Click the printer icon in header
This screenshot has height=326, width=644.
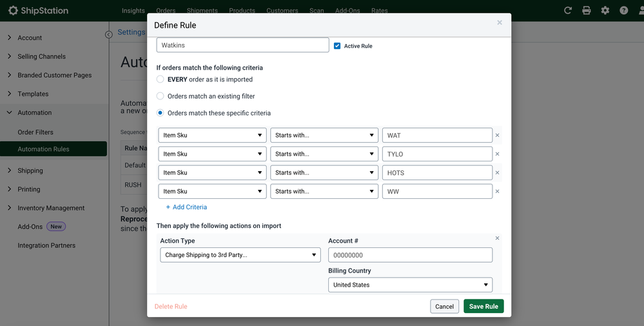pyautogui.click(x=586, y=10)
